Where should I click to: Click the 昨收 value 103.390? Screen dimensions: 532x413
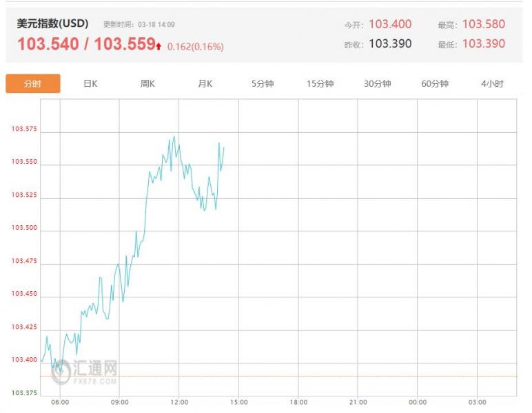point(390,43)
